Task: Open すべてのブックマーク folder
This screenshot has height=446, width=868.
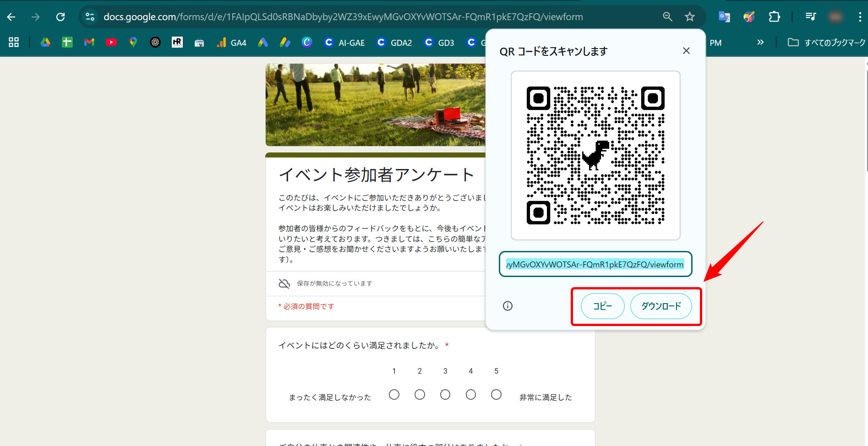Action: click(x=824, y=42)
